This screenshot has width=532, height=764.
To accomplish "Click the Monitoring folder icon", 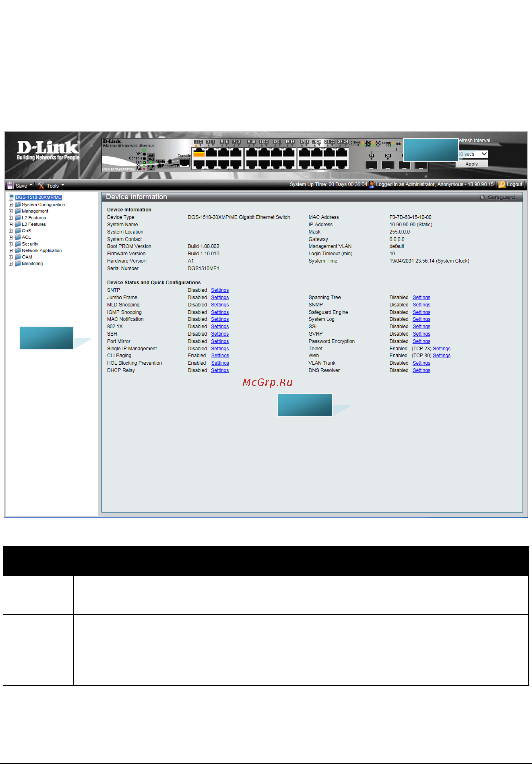I will 18,264.
